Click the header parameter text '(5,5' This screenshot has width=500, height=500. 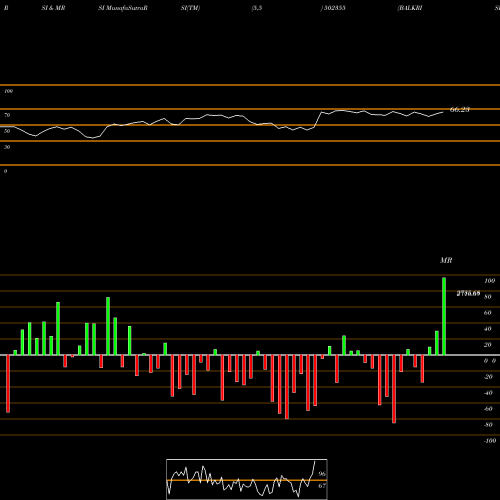[x=257, y=8]
